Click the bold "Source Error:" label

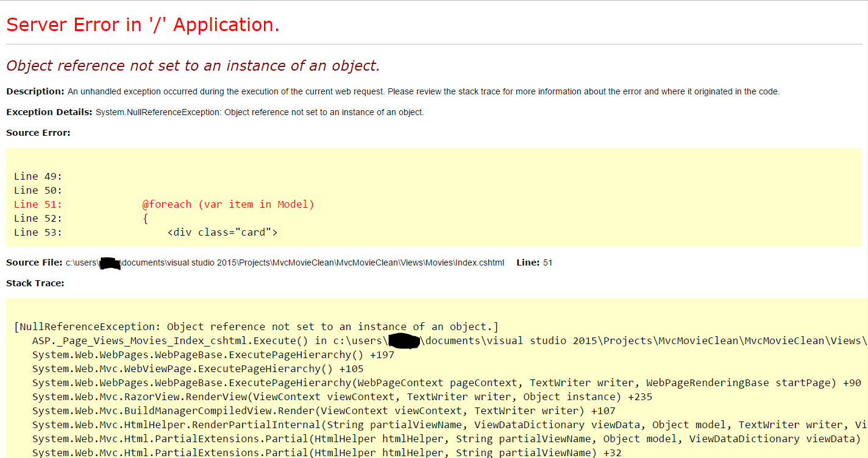pyautogui.click(x=38, y=133)
